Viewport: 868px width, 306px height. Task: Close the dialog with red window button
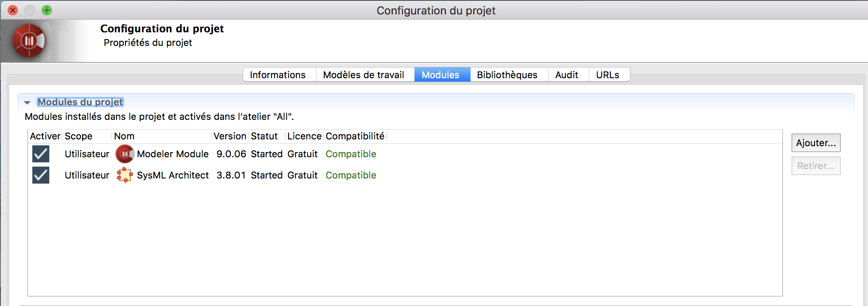point(13,10)
